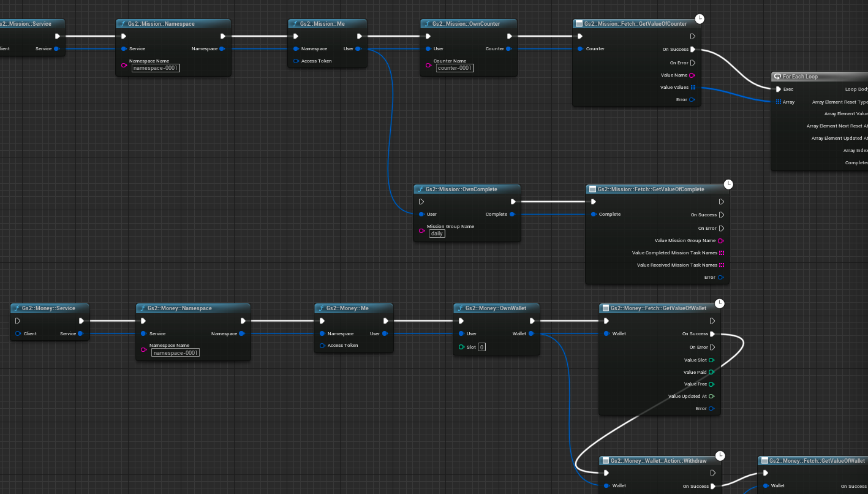This screenshot has height=494, width=868.
Task: Click Value Mission Group Name pin
Action: 721,241
